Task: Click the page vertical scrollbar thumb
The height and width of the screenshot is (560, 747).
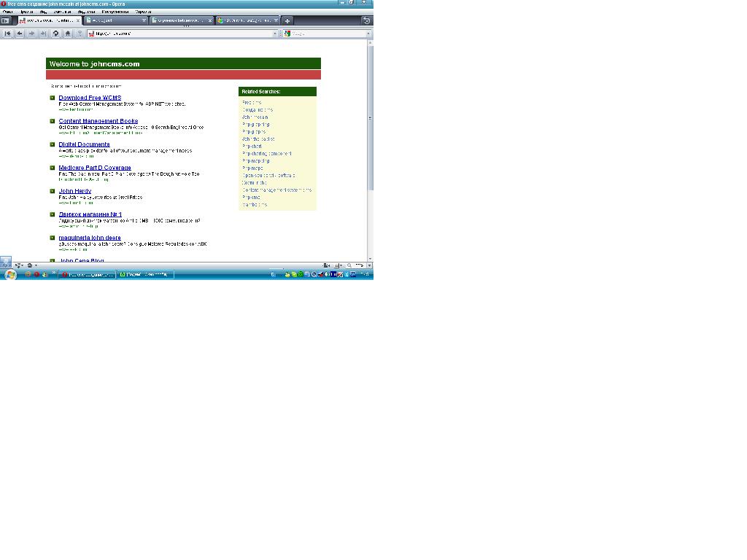Action: [x=370, y=118]
